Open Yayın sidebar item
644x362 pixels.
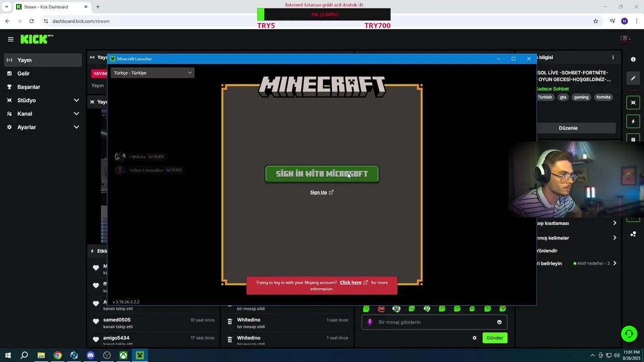click(43, 60)
